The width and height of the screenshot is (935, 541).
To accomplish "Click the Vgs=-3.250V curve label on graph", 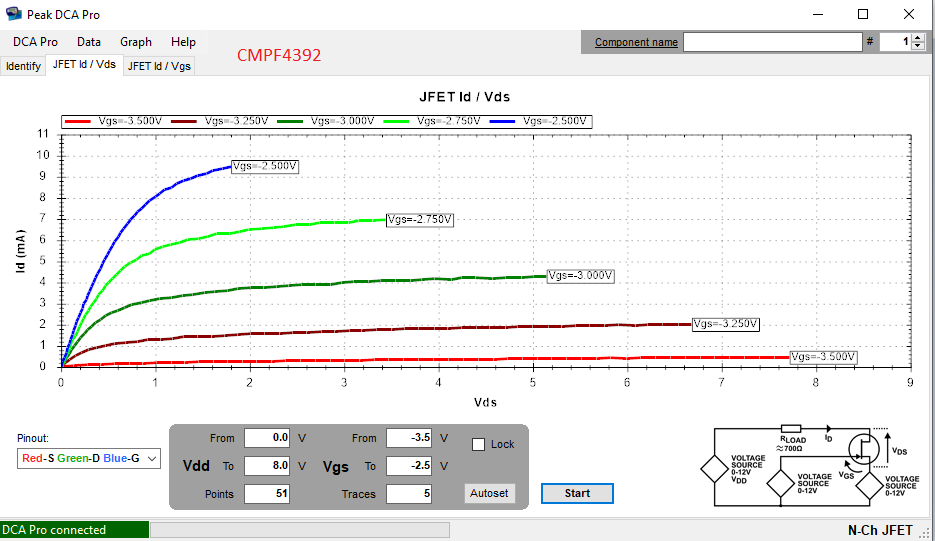I will click(x=726, y=324).
